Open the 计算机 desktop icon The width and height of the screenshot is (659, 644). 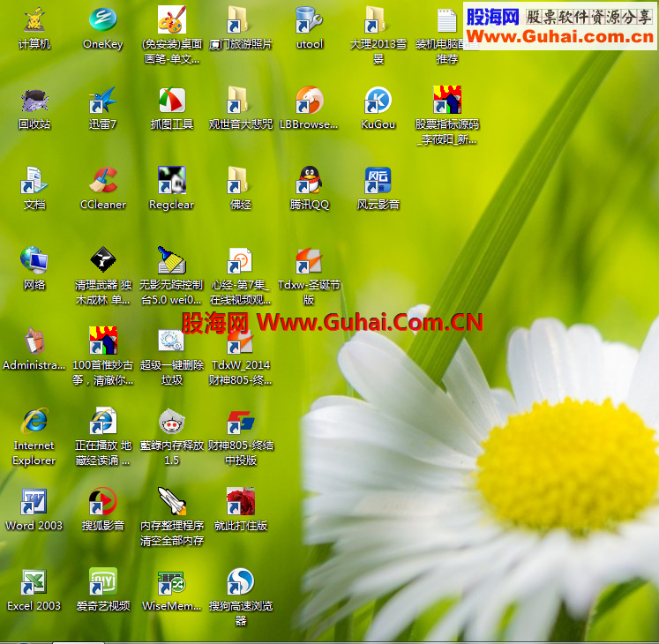34,19
